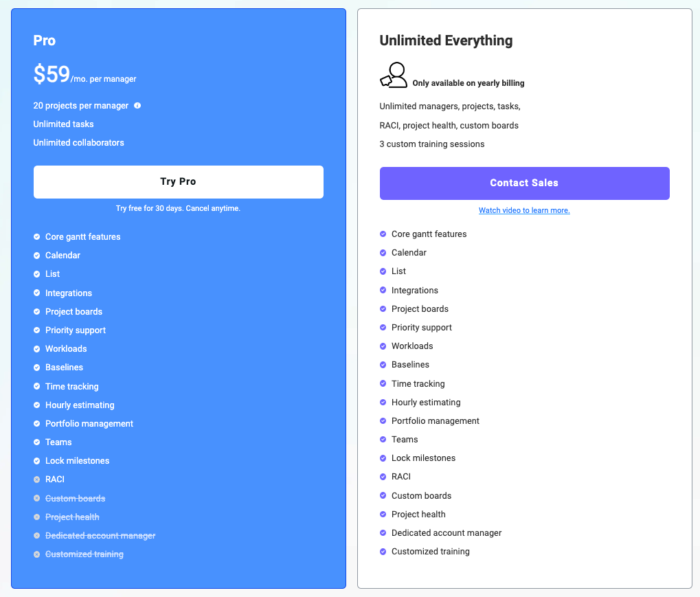Click checkmark icon next to Pro Core gantt features
Image resolution: width=700 pixels, height=597 pixels.
pyautogui.click(x=37, y=237)
